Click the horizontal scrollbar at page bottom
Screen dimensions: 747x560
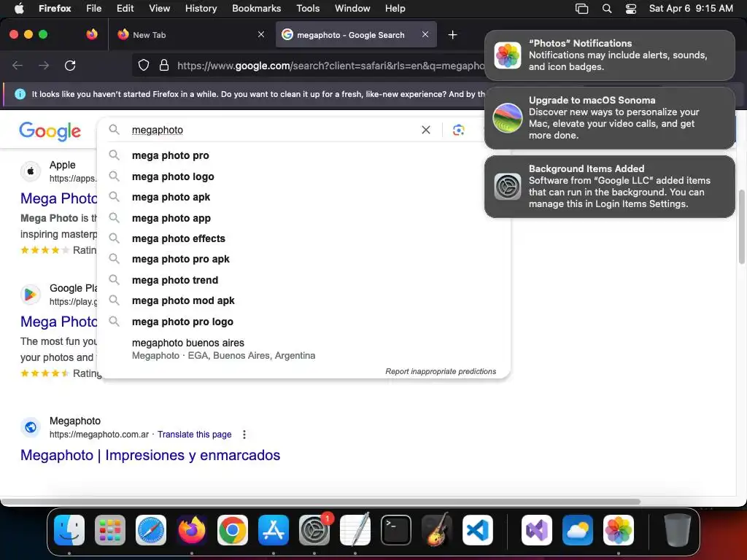coord(320,502)
